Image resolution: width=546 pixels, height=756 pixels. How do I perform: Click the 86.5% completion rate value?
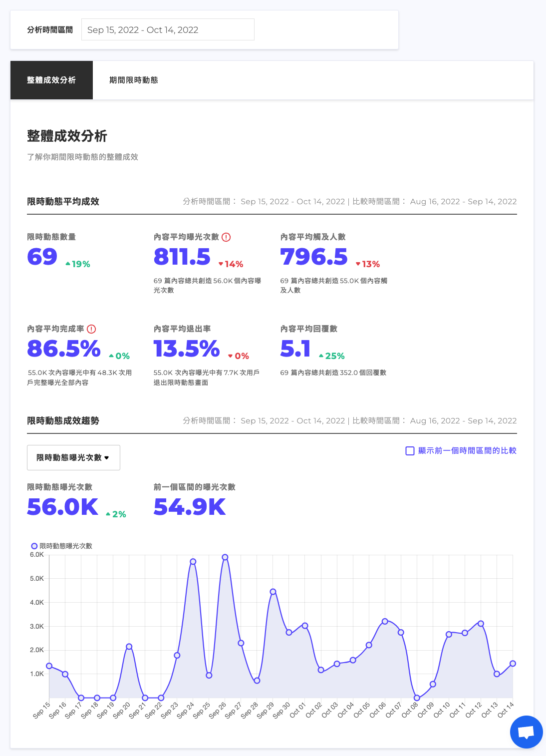point(64,349)
